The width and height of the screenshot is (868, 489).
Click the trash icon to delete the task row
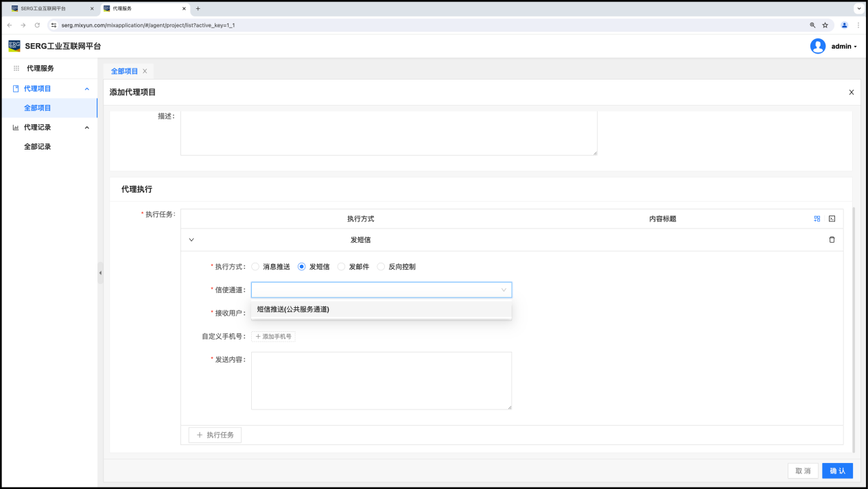(x=832, y=240)
